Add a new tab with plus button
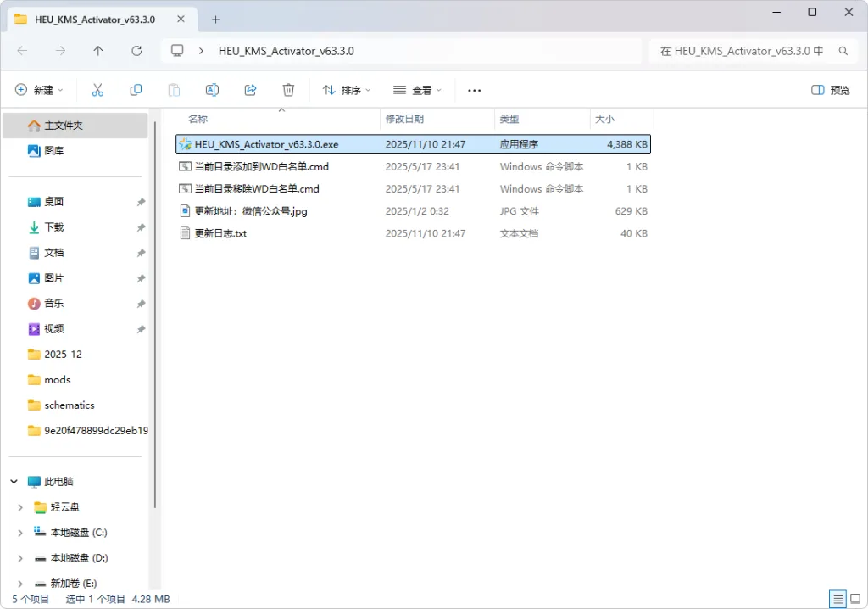 point(215,19)
